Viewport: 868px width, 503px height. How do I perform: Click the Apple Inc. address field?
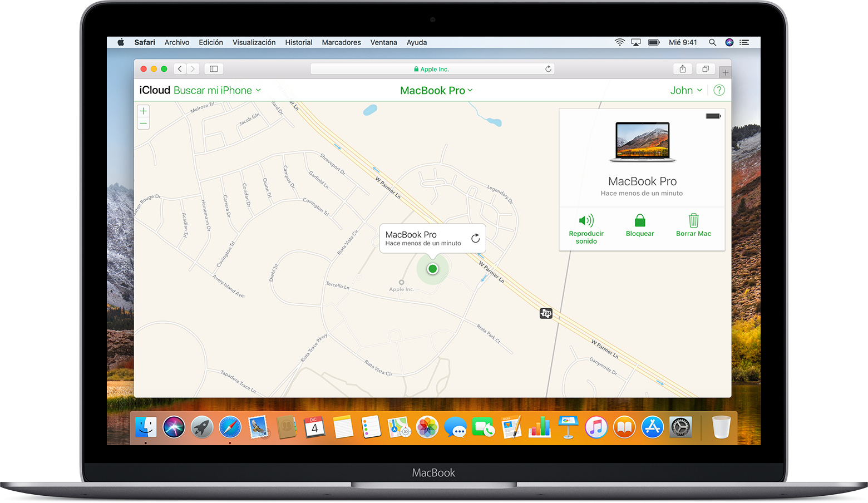pyautogui.click(x=432, y=69)
